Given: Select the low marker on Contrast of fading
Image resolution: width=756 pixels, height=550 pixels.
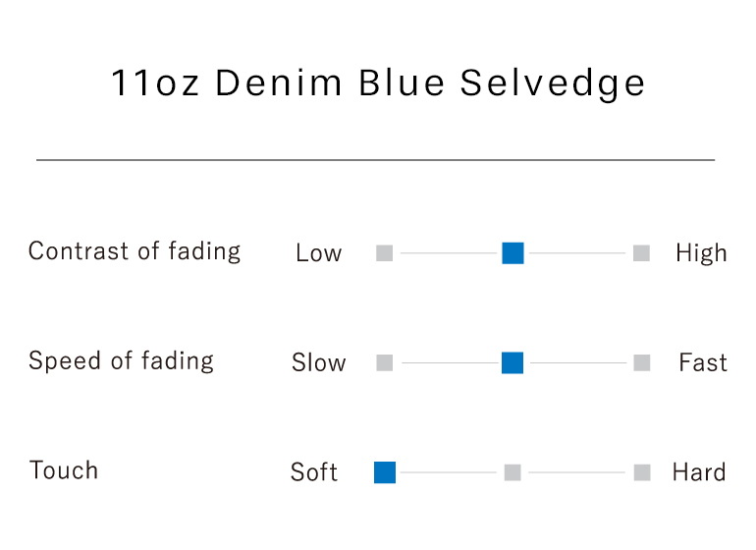Looking at the screenshot, I should pyautogui.click(x=384, y=252).
